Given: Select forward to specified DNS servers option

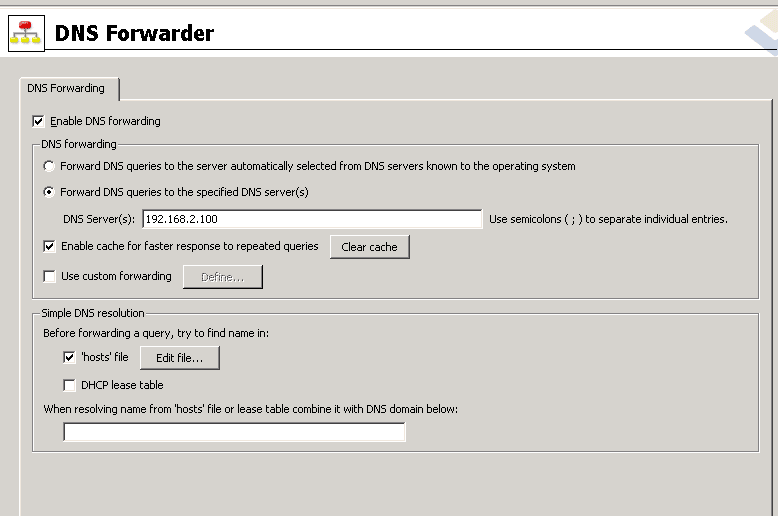Looking at the screenshot, I should (x=49, y=192).
